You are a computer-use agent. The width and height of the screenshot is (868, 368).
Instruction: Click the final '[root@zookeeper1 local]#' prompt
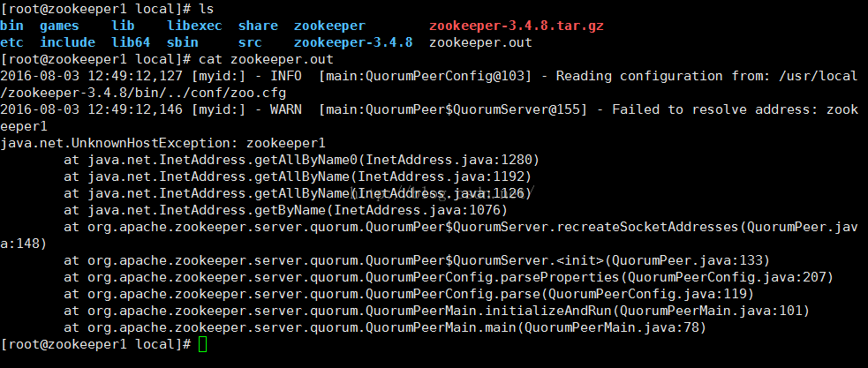pos(95,344)
